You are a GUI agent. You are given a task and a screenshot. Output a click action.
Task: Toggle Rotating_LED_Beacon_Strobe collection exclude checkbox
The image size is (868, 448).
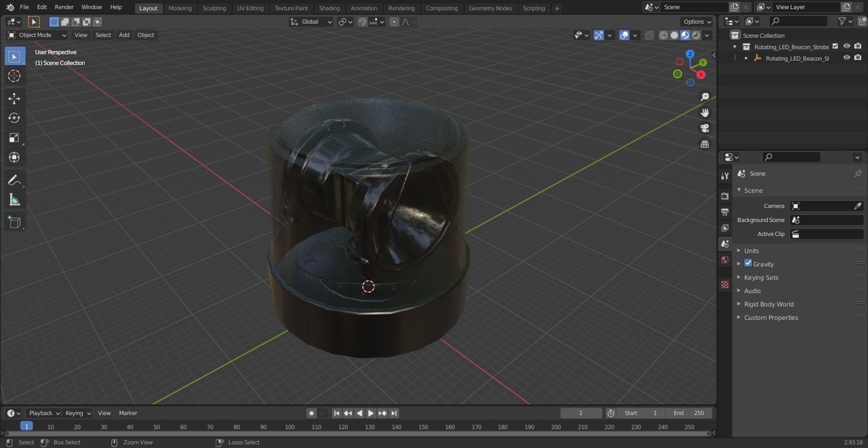coord(835,46)
